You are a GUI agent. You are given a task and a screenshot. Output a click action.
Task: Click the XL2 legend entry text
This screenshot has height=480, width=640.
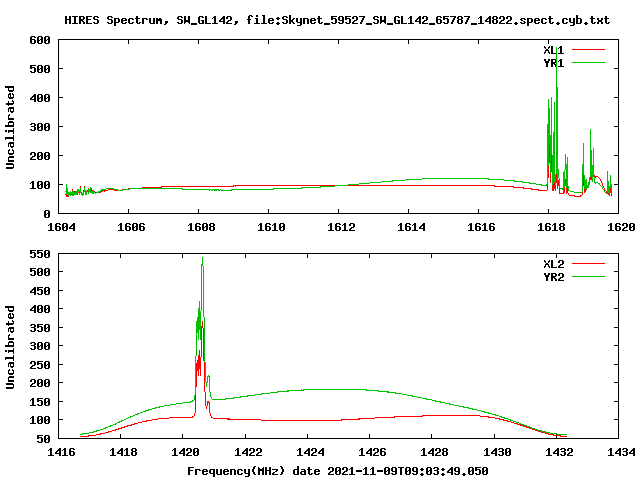click(x=553, y=264)
